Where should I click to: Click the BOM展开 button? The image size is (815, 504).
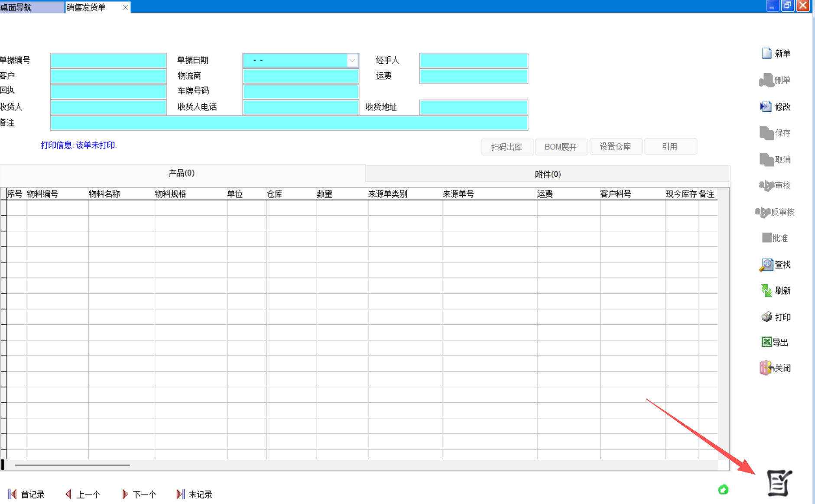[561, 147]
